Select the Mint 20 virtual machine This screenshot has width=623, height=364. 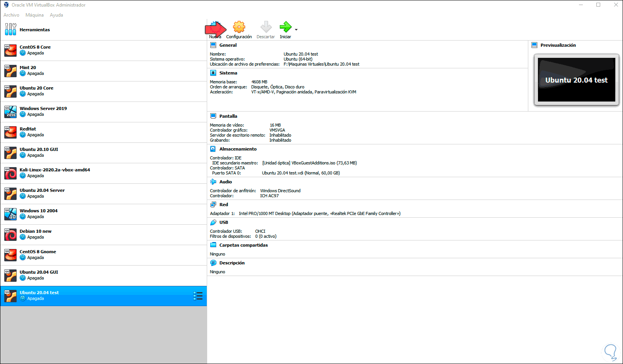[x=104, y=71]
